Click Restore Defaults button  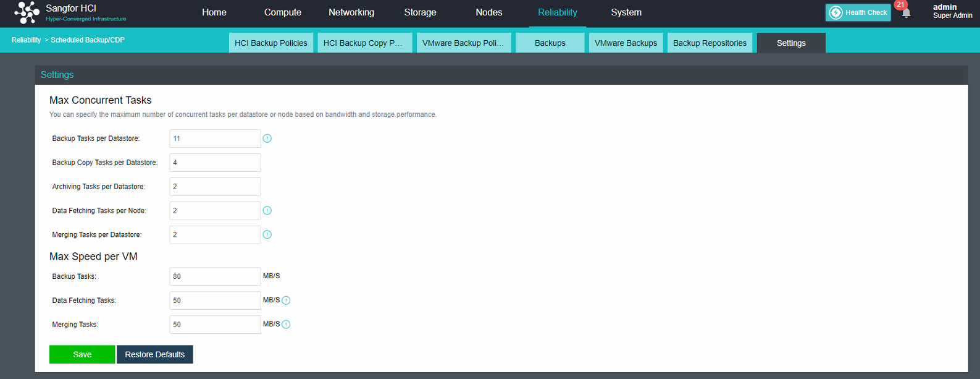tap(154, 354)
